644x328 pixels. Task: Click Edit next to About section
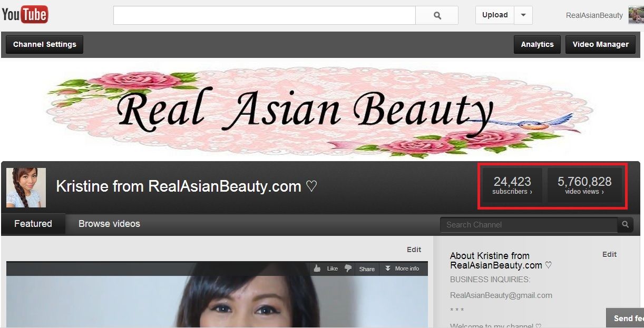tap(609, 254)
